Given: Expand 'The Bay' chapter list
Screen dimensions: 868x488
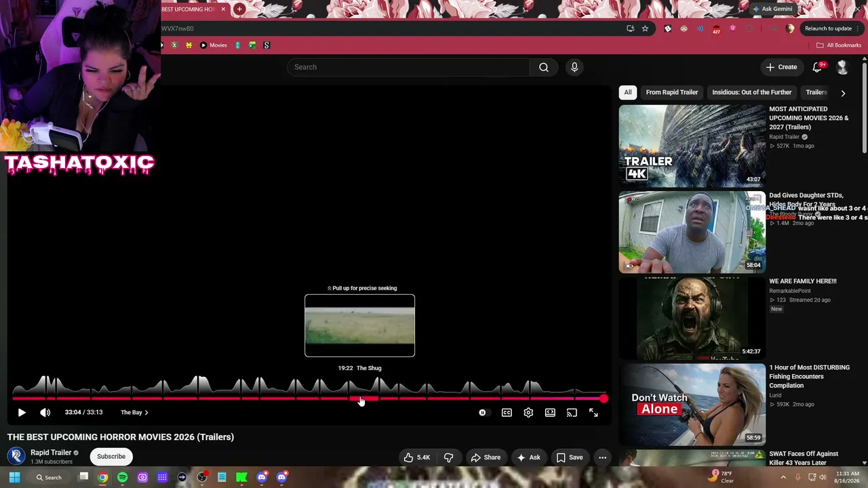Looking at the screenshot, I should [x=134, y=412].
